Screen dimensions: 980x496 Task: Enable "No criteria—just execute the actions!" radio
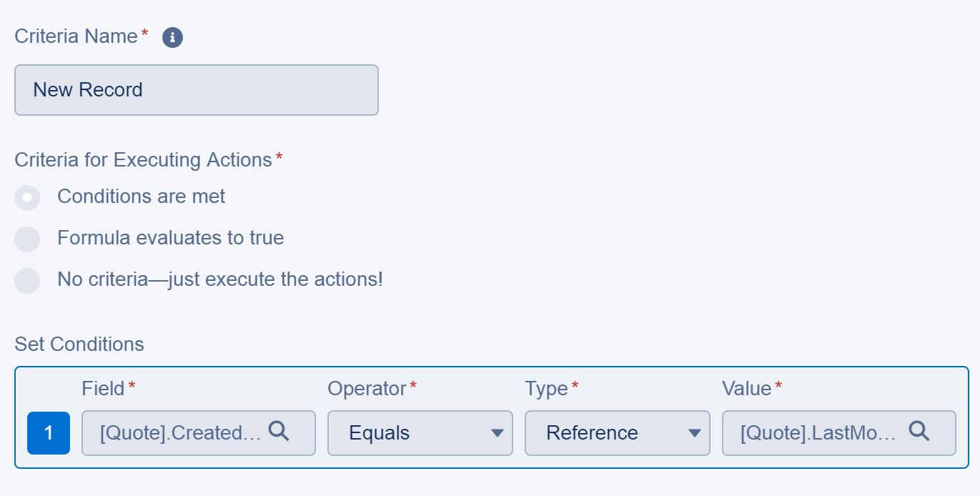27,280
